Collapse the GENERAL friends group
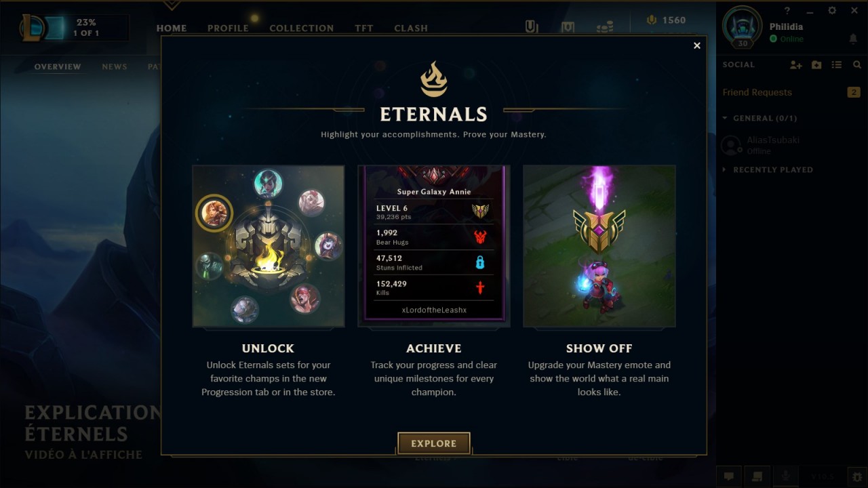The width and height of the screenshot is (868, 488). 759,118
